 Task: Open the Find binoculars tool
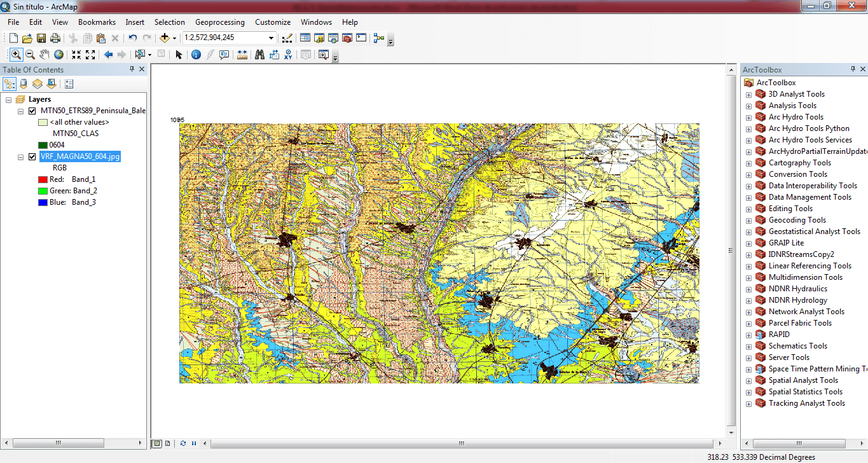click(x=259, y=55)
